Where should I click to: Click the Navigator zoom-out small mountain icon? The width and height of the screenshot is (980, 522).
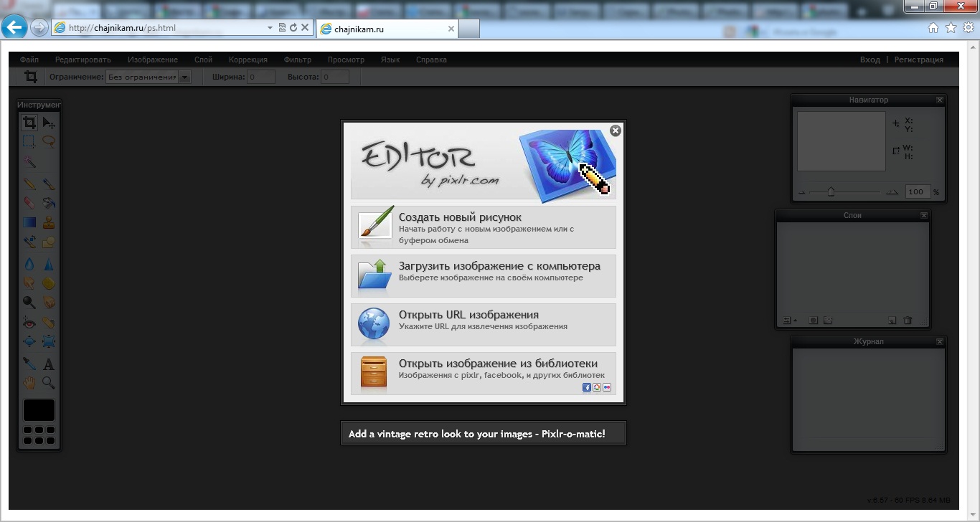coord(801,192)
